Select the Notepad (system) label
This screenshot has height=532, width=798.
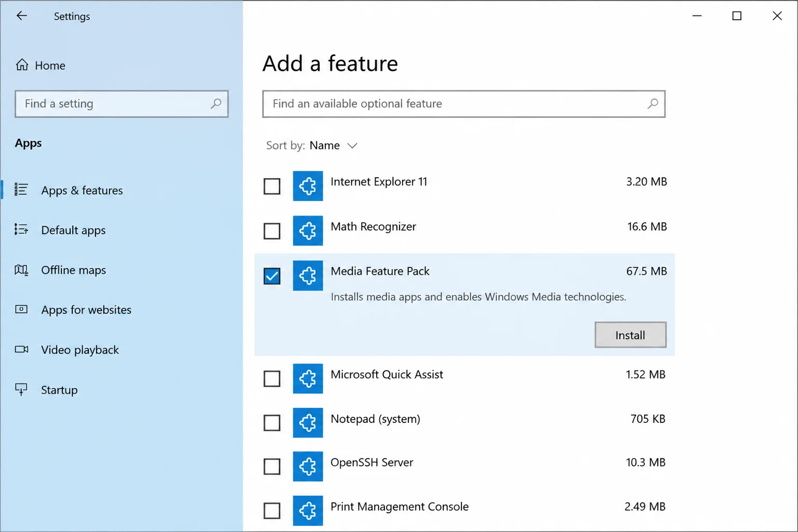coord(375,419)
